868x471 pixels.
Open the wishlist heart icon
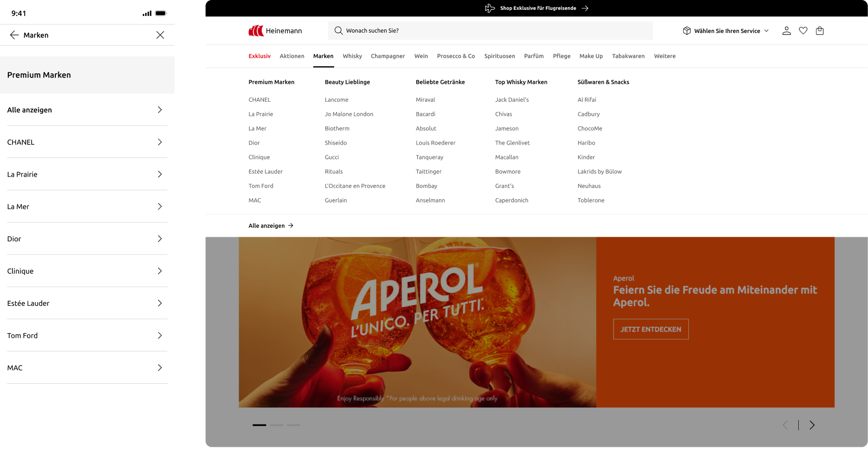coord(803,30)
